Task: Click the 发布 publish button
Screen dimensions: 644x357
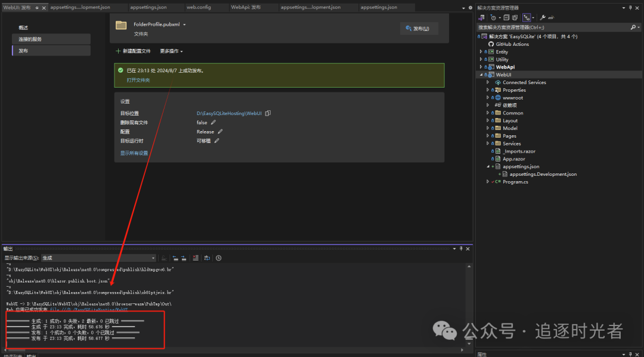Action: coord(419,29)
